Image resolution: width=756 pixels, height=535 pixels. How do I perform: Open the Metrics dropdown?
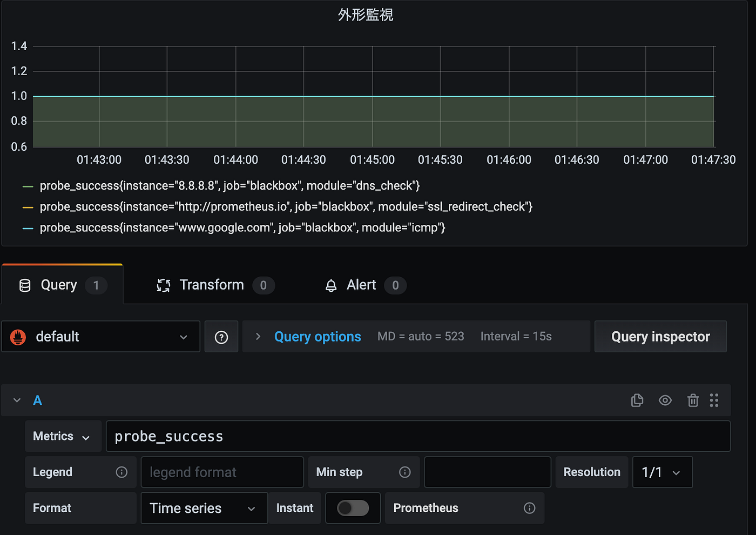pos(63,436)
